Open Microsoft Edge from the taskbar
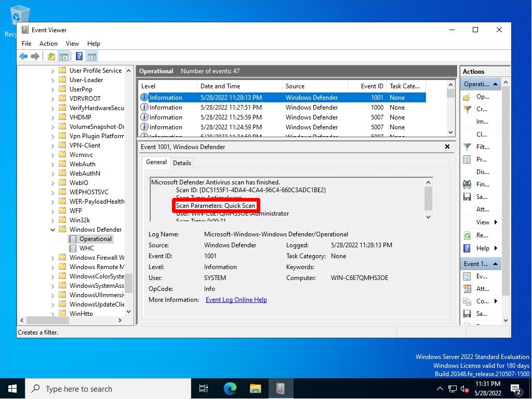This screenshot has height=399, width=532. [230, 389]
